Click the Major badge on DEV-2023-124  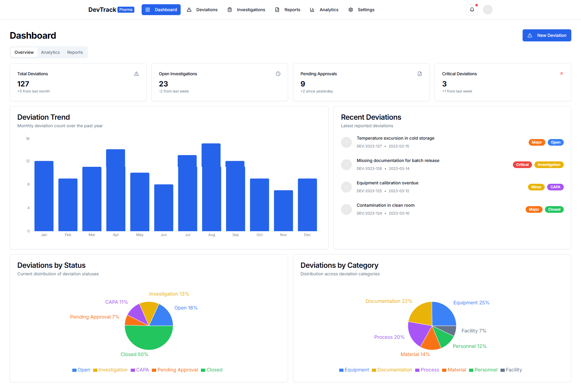click(534, 209)
